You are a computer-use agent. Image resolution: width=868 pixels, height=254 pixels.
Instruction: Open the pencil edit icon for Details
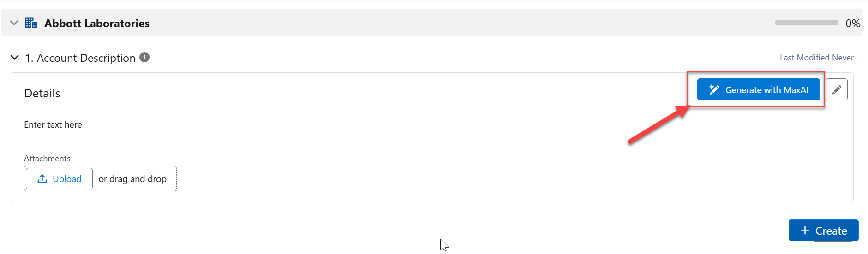836,89
